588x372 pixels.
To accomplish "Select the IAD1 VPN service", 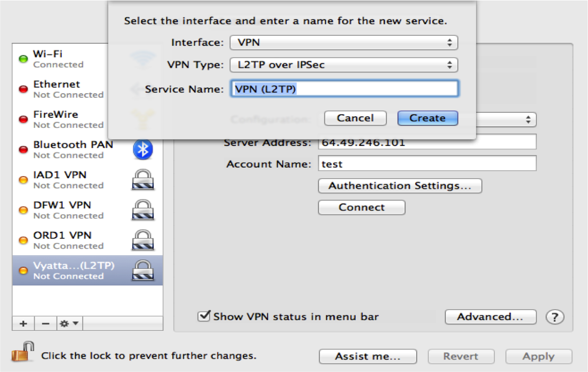I will [x=88, y=180].
